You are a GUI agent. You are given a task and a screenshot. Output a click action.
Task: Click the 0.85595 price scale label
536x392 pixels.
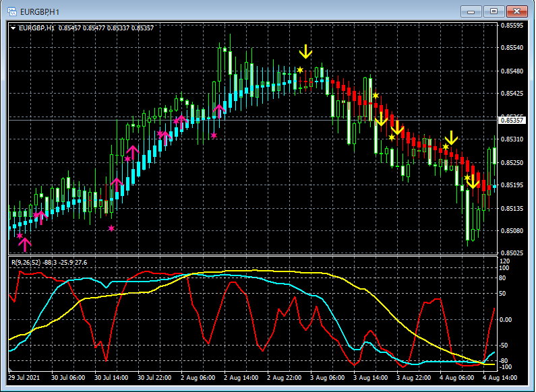pos(512,26)
